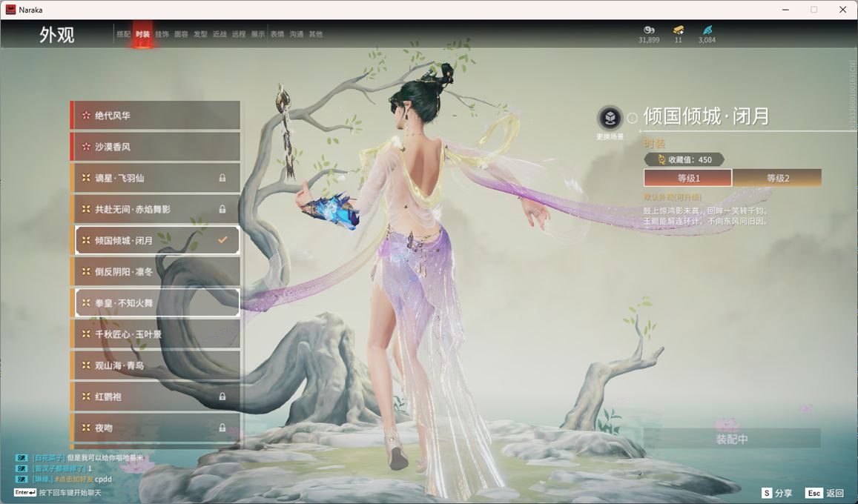Image resolution: width=858 pixels, height=504 pixels.
Task: Click the blue feather currency icon showing 3,084
Action: tap(707, 30)
